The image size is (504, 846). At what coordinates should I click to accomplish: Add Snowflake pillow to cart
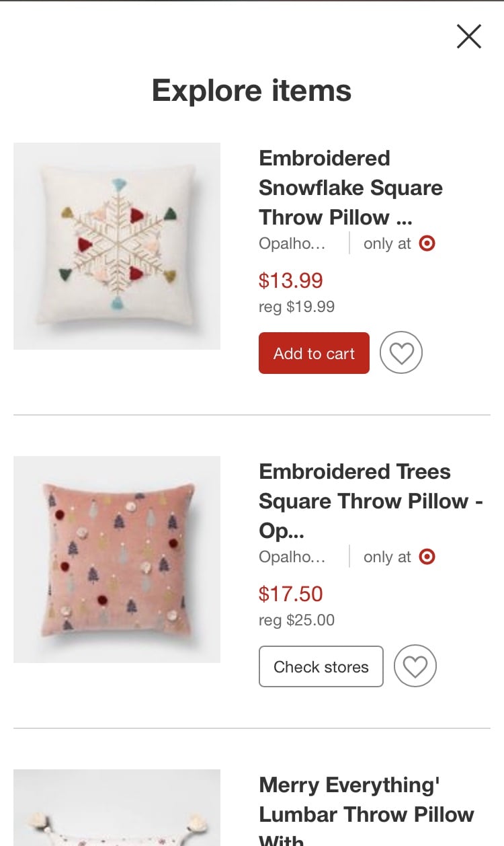(x=314, y=353)
